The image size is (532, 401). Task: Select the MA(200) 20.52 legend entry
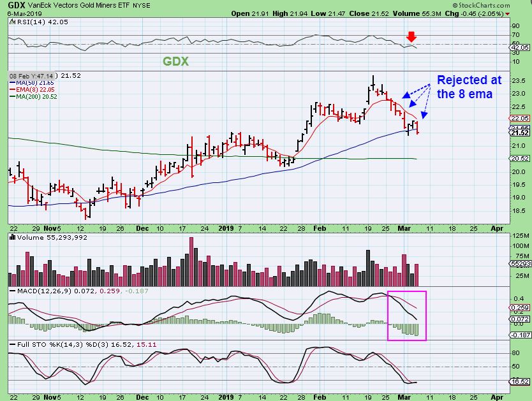tap(33, 97)
